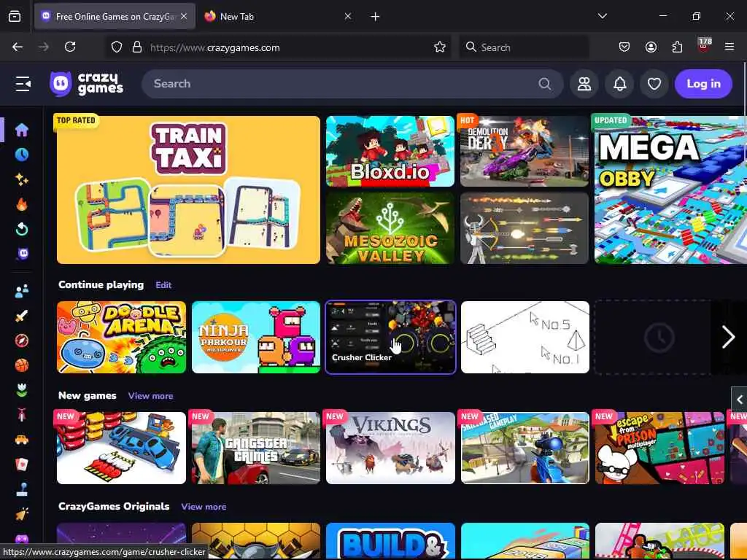
Task: Go back to the previous page
Action: tap(18, 47)
